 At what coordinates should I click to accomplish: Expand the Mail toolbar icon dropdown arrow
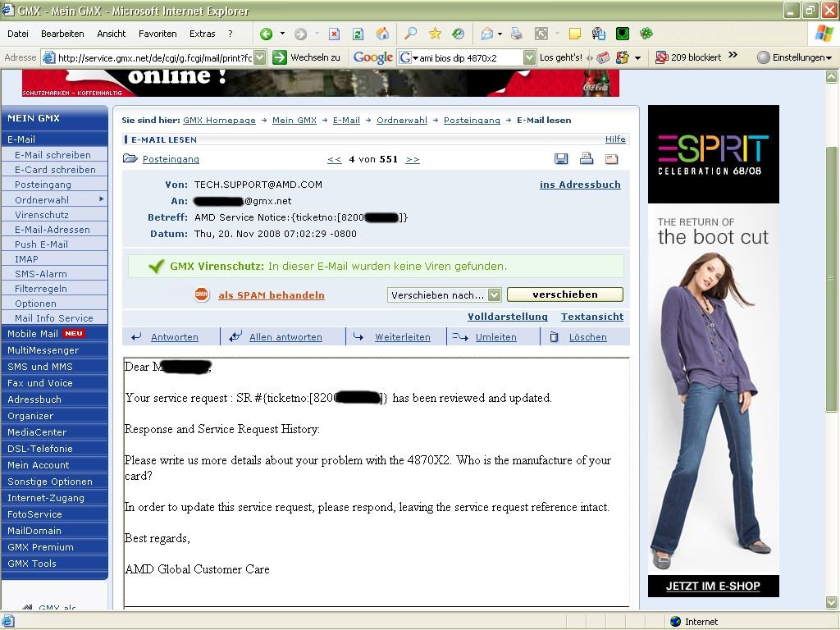tap(500, 34)
